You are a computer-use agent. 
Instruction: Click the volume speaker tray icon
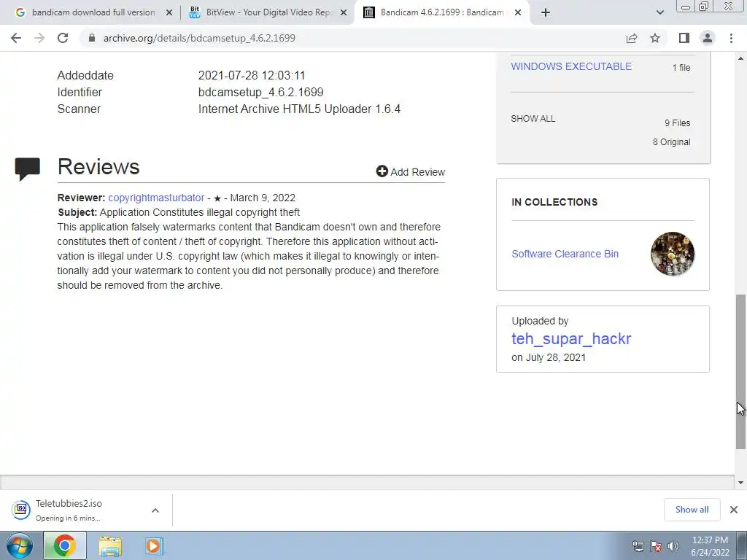[x=673, y=546]
